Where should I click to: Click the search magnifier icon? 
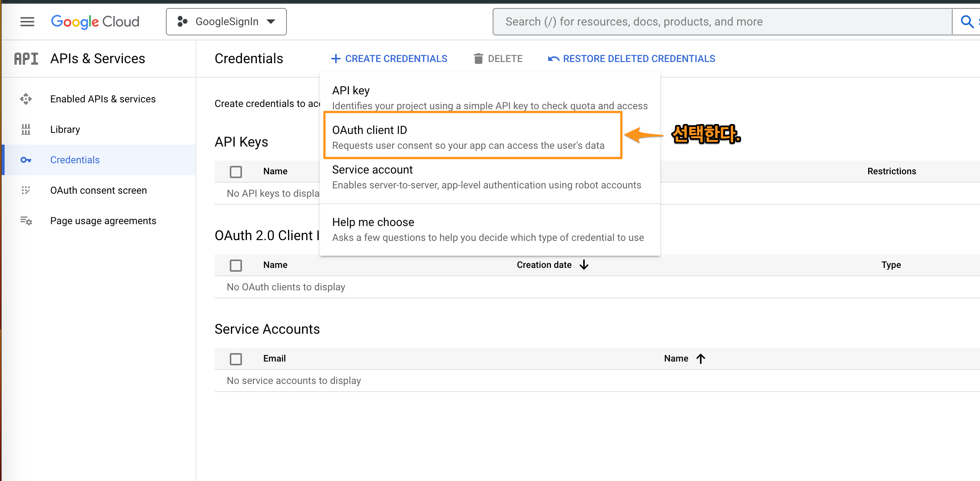coord(966,22)
